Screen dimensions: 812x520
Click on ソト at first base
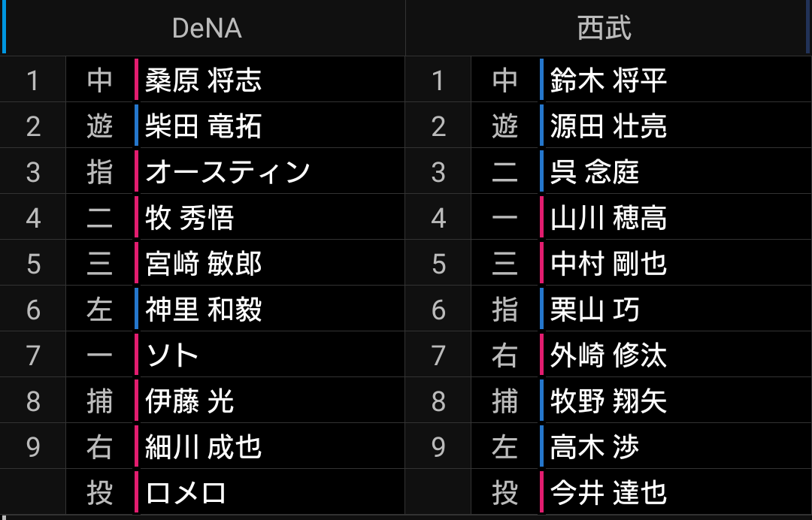click(172, 355)
